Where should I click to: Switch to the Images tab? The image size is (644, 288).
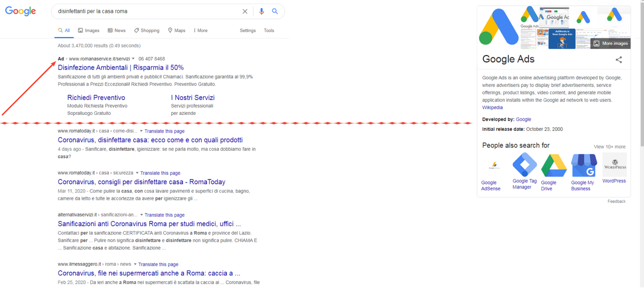[89, 30]
